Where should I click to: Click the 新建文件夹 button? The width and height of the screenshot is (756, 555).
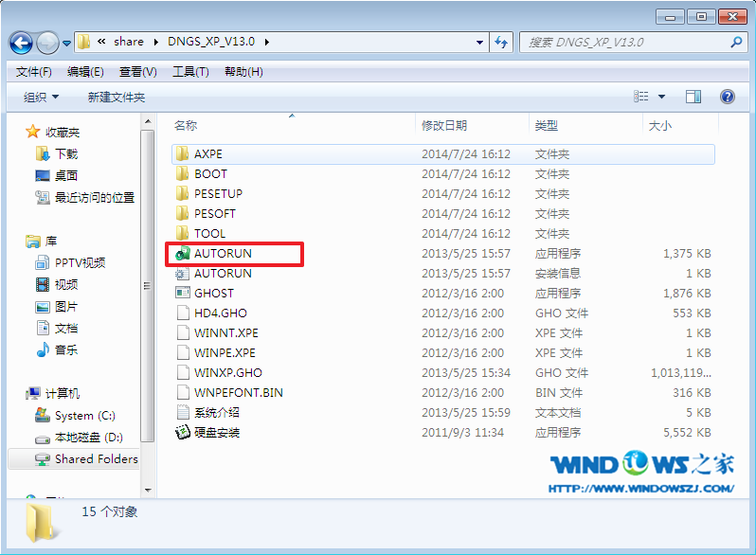(116, 98)
